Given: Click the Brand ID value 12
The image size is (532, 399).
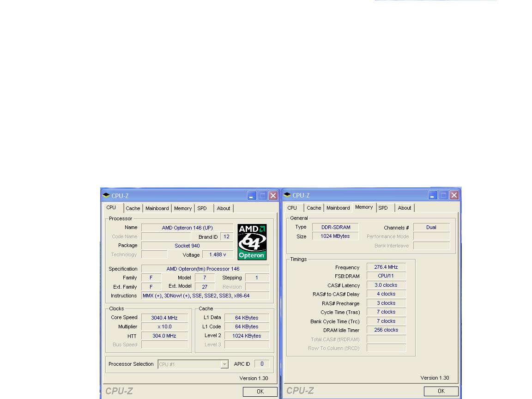Looking at the screenshot, I should pyautogui.click(x=227, y=236).
